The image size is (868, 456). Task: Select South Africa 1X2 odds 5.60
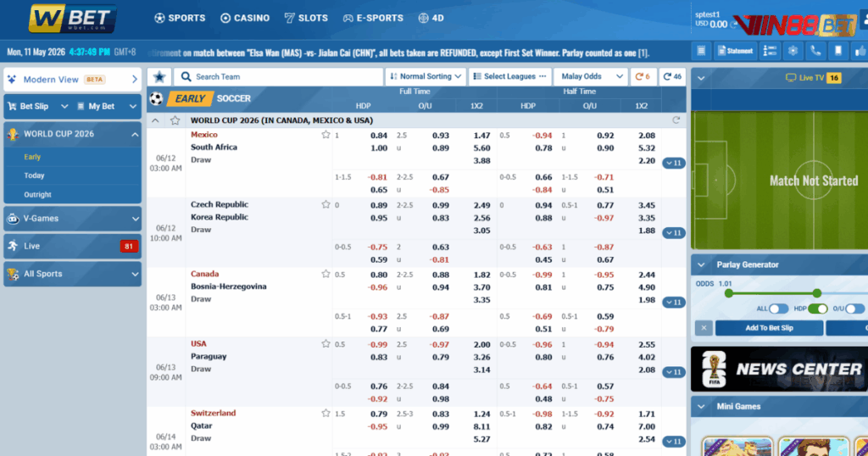click(x=481, y=147)
